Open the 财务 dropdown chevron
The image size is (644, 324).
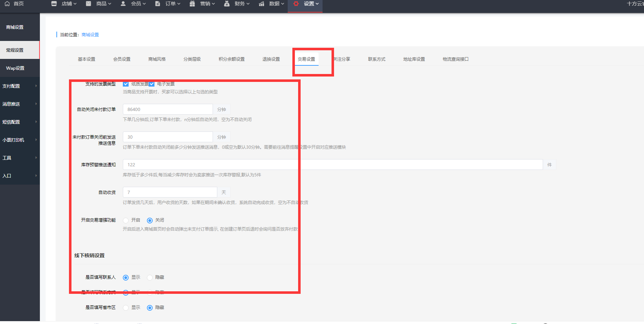(x=248, y=4)
